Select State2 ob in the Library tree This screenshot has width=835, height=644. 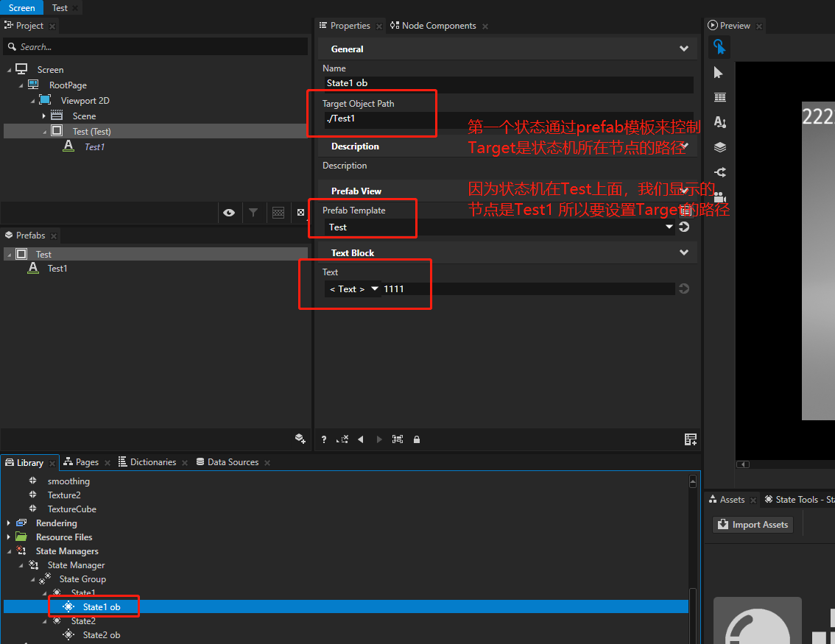point(102,635)
